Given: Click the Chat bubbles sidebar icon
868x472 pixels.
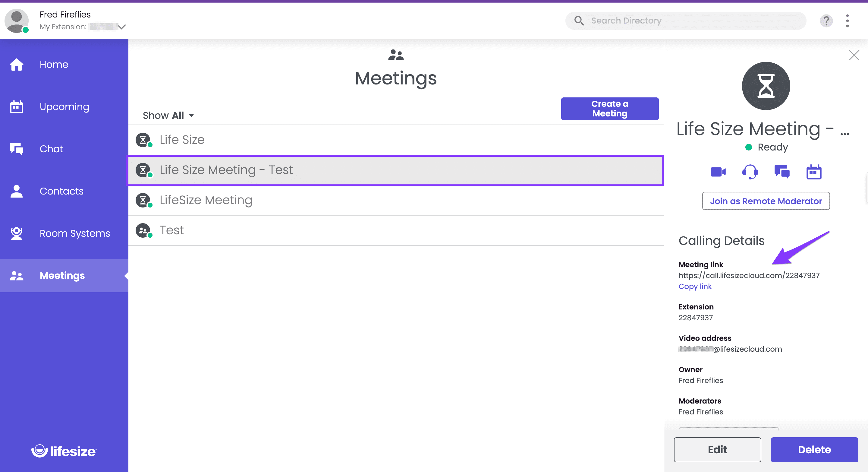Looking at the screenshot, I should (x=16, y=149).
